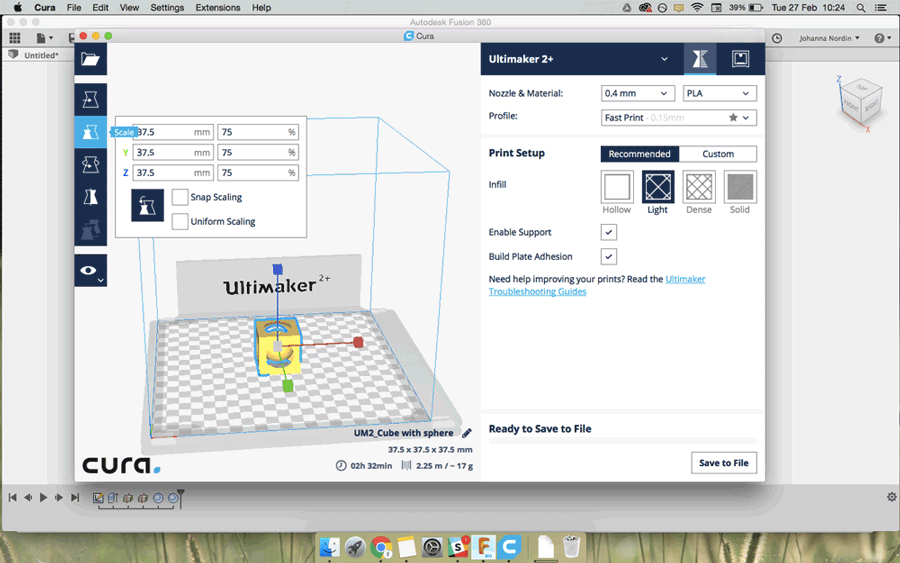Select the Move tool in Cura sidebar

[x=90, y=100]
